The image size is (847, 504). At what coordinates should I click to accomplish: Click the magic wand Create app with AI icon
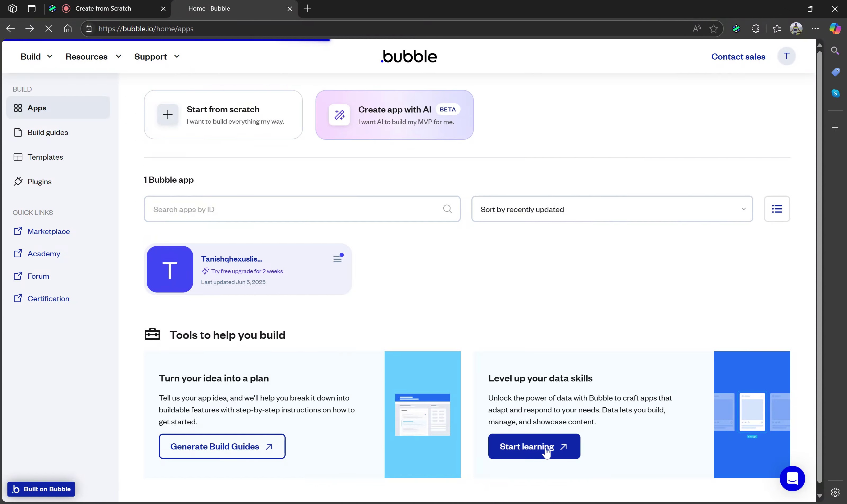(339, 115)
